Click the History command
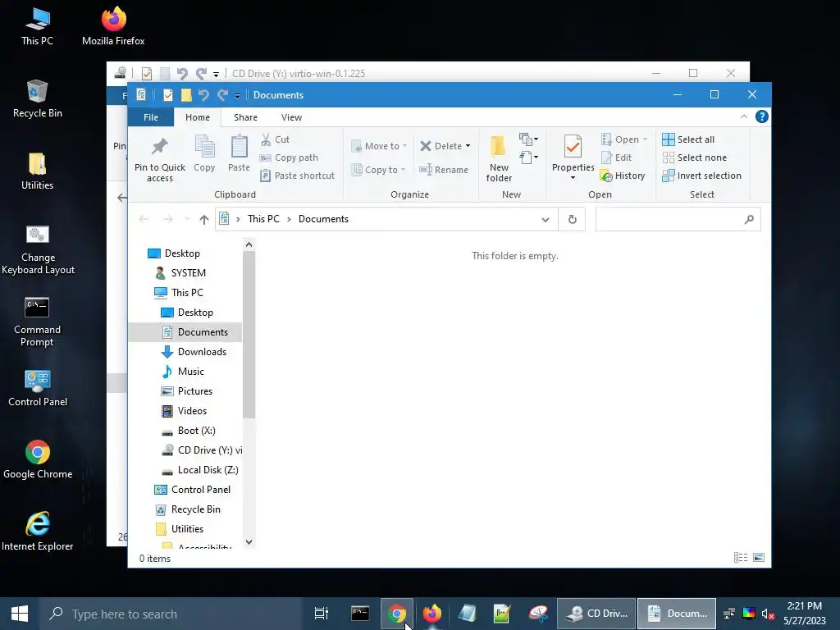 [x=623, y=176]
